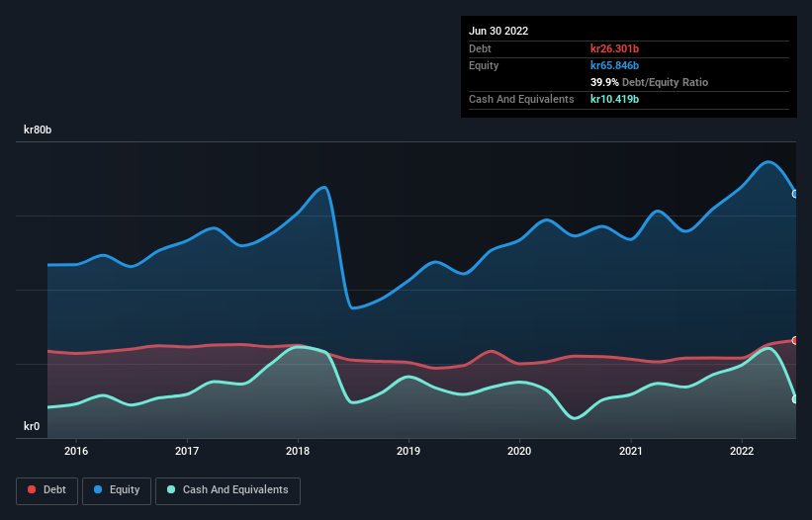Click the 2019 axis label

coord(408,451)
